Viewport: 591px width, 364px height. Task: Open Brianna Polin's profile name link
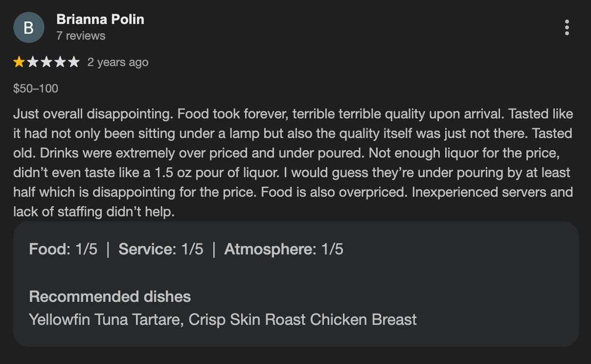(x=100, y=19)
